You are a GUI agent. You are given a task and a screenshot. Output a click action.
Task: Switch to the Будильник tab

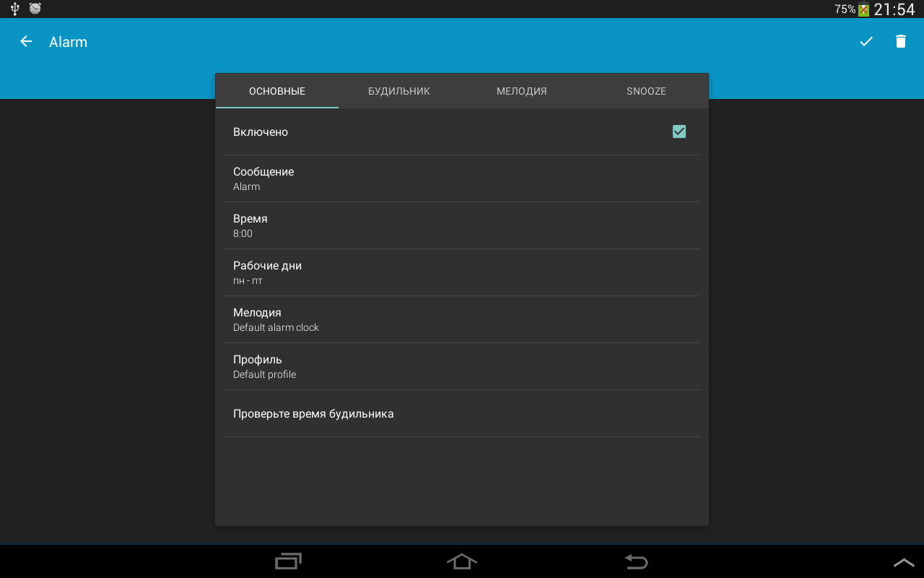click(399, 91)
